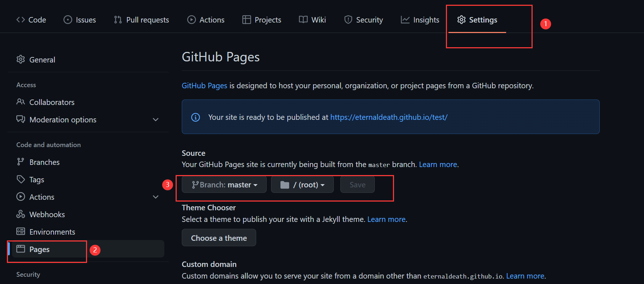Click the Tags tag icon
Image resolution: width=644 pixels, height=284 pixels.
(x=21, y=179)
